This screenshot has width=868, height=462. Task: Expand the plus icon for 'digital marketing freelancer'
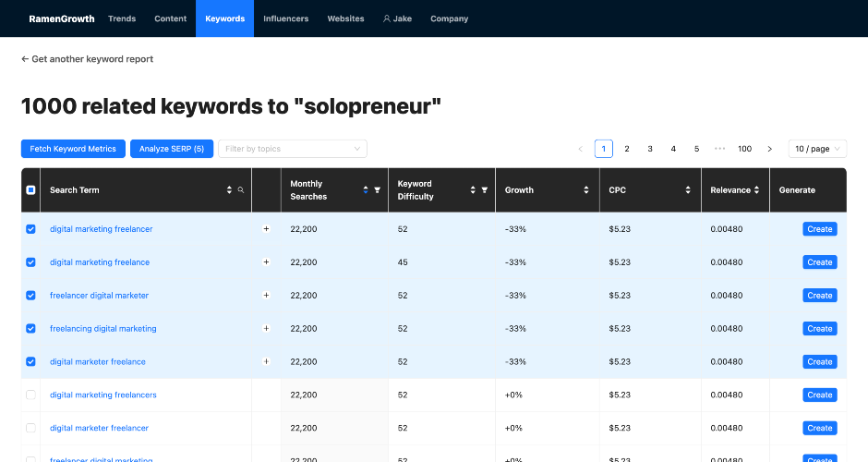point(266,229)
